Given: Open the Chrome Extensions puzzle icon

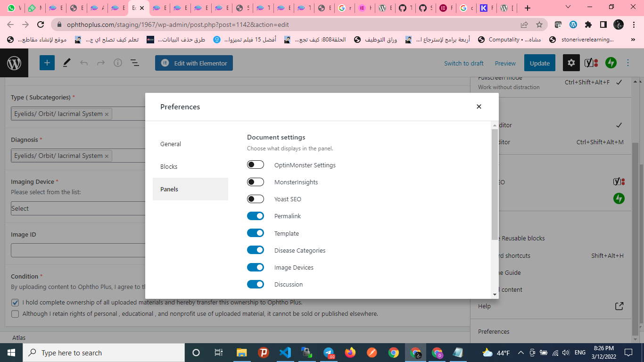Looking at the screenshot, I should 588,25.
